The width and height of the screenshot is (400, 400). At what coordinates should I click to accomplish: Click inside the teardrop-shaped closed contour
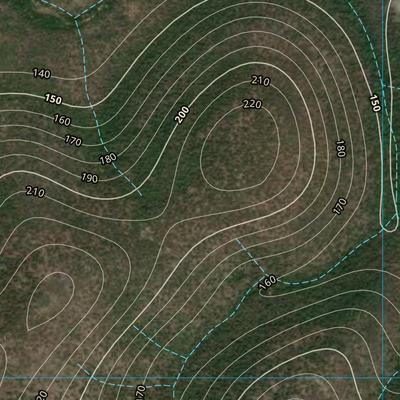[50, 300]
